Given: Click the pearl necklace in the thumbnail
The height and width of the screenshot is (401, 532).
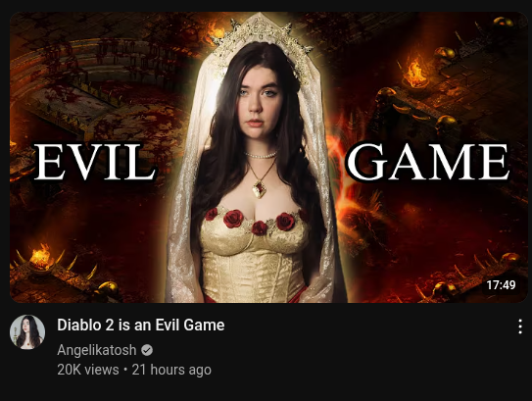Looking at the screenshot, I should 261,155.
